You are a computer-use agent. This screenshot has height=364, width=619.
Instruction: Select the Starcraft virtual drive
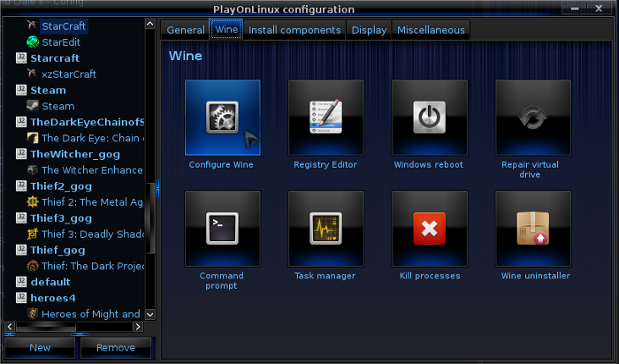click(55, 58)
